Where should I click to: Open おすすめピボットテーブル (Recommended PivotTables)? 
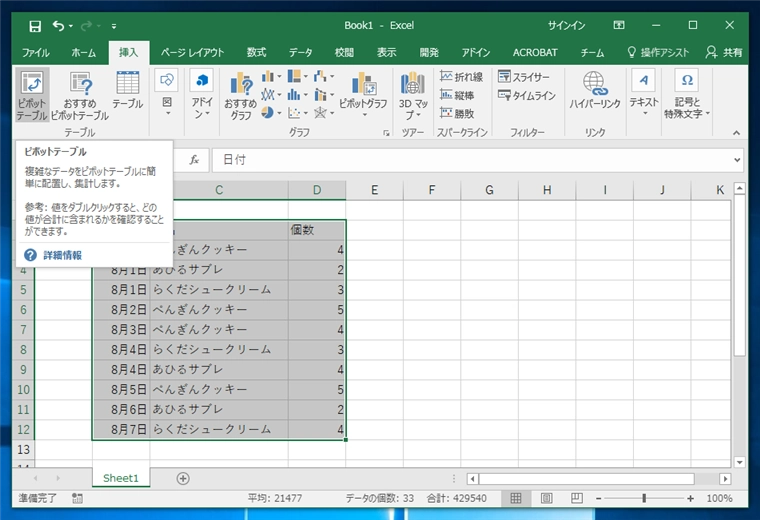click(79, 95)
